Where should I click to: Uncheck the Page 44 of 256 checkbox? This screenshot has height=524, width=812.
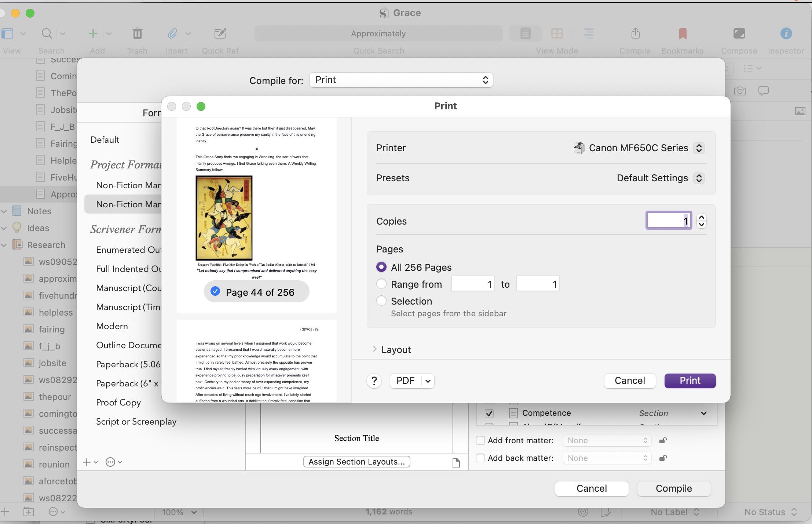(x=215, y=291)
